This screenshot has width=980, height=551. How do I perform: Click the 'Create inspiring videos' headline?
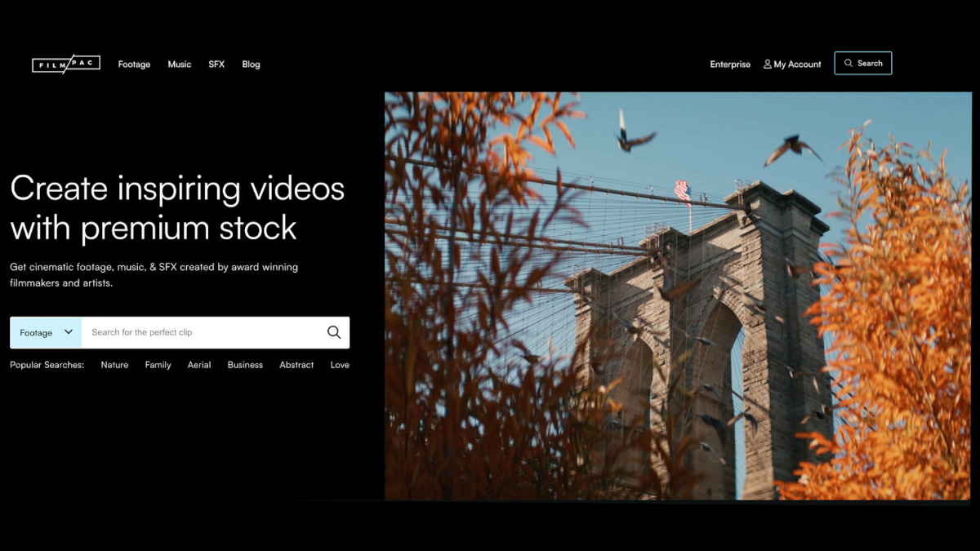pyautogui.click(x=177, y=208)
